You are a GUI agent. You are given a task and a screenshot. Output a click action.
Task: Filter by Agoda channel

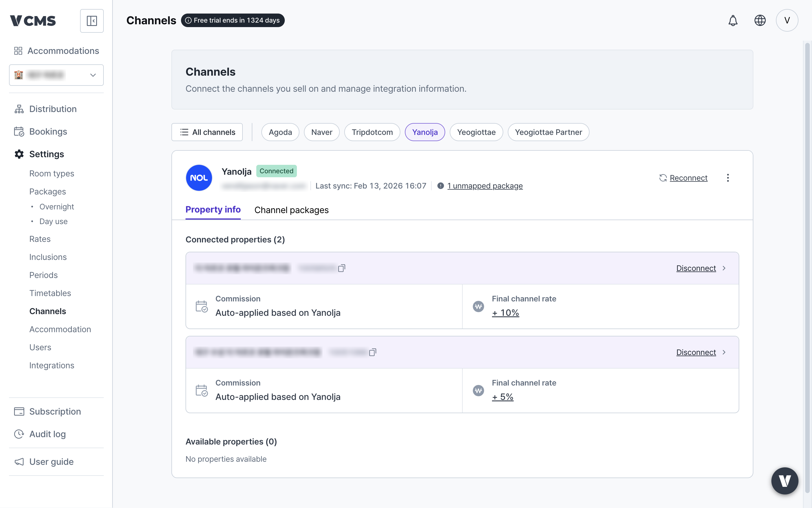pos(280,132)
